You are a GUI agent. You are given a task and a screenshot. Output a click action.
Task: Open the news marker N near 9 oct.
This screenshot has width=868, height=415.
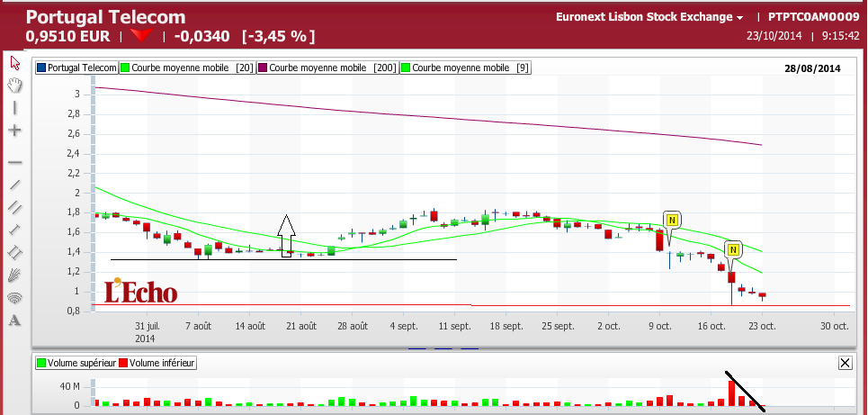coord(672,220)
